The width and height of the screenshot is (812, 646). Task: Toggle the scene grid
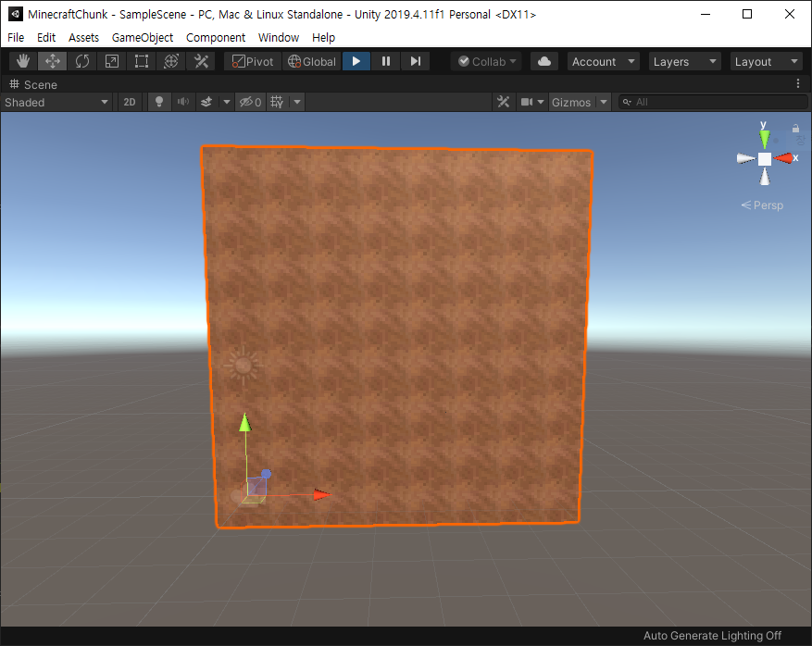tap(277, 102)
